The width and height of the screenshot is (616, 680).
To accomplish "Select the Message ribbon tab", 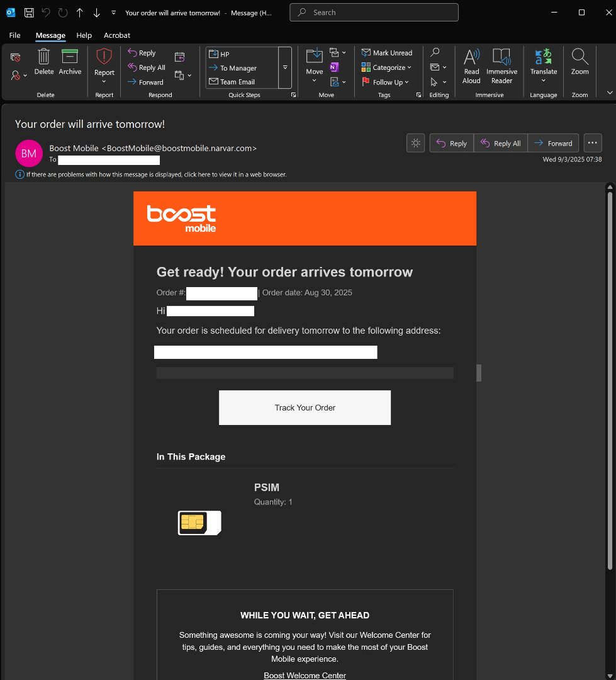I will [50, 35].
